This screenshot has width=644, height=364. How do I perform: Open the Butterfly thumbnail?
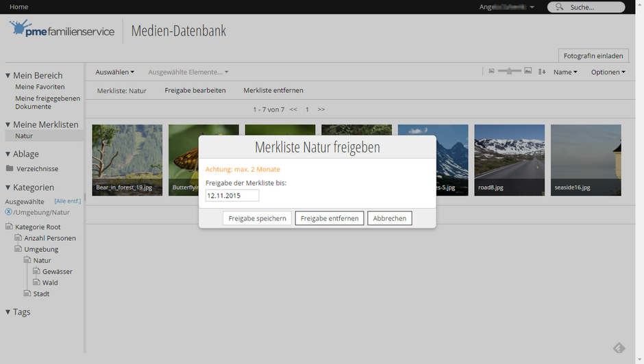[184, 160]
